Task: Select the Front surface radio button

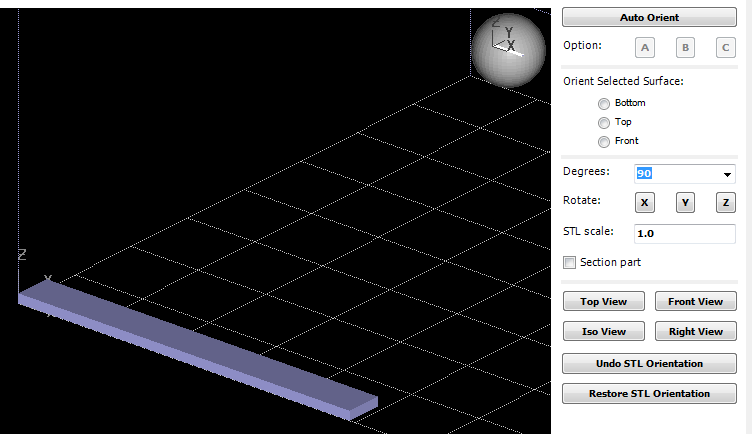Action: 604,141
